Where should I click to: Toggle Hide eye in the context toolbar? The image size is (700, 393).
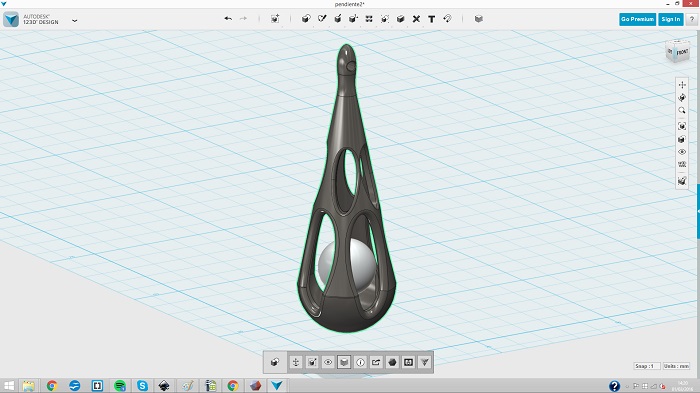coord(328,362)
